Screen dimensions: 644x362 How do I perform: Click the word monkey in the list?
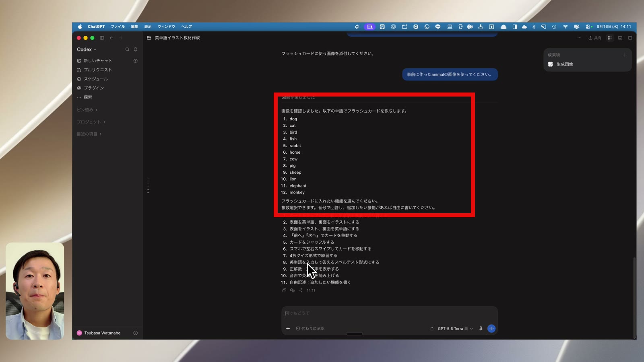297,193
